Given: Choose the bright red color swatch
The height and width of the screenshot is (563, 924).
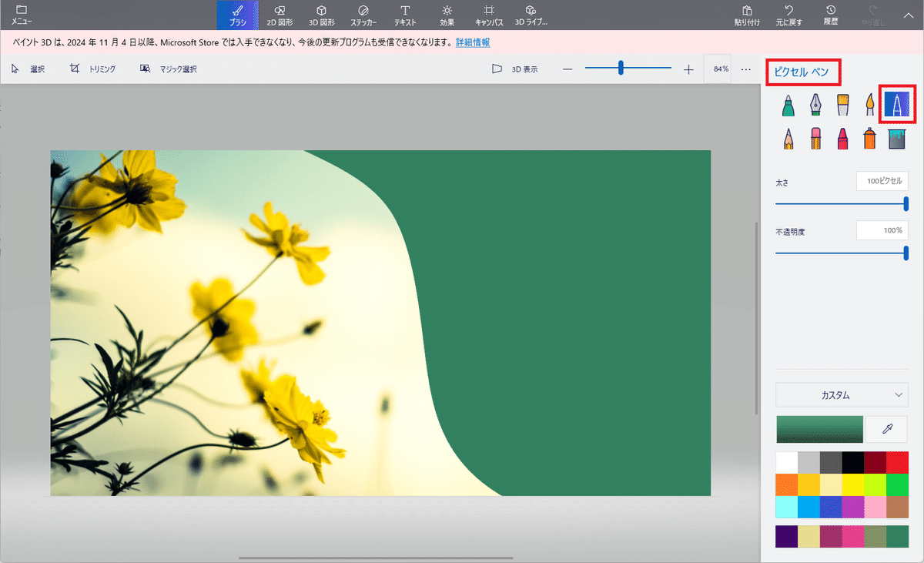Looking at the screenshot, I should (897, 463).
